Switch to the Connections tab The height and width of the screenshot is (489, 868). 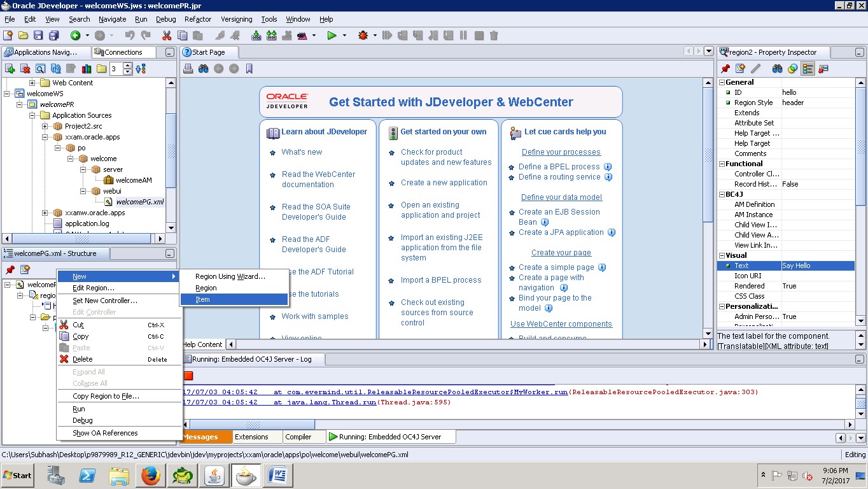tap(123, 52)
